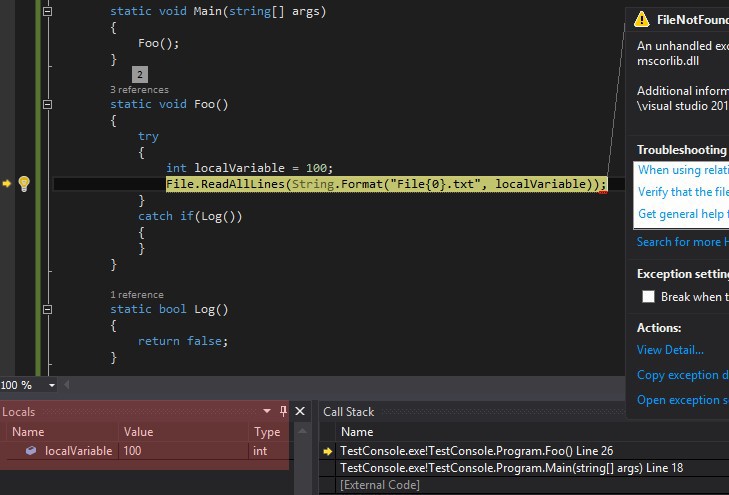Click the Copy exception details link
The height and width of the screenshot is (495, 729).
coord(683,375)
